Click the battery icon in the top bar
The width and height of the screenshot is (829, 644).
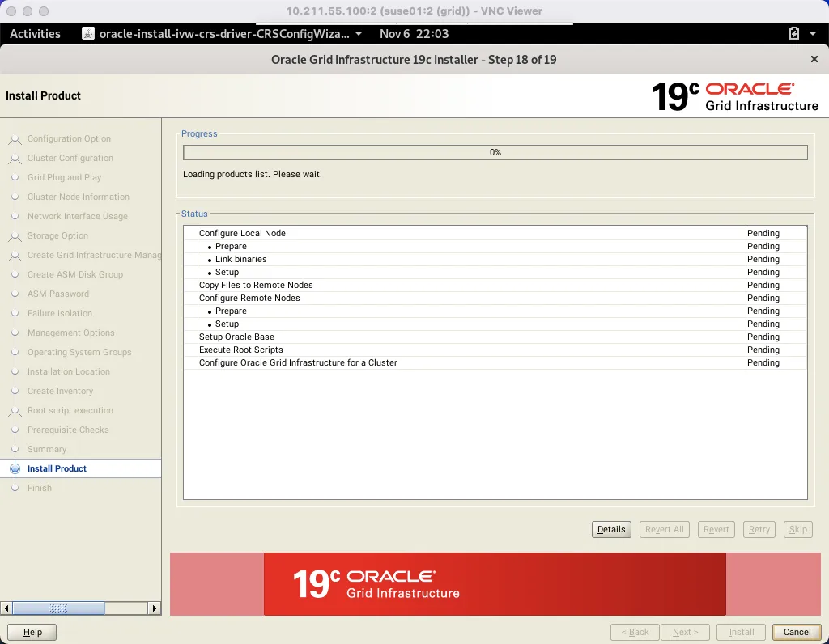[x=794, y=34]
